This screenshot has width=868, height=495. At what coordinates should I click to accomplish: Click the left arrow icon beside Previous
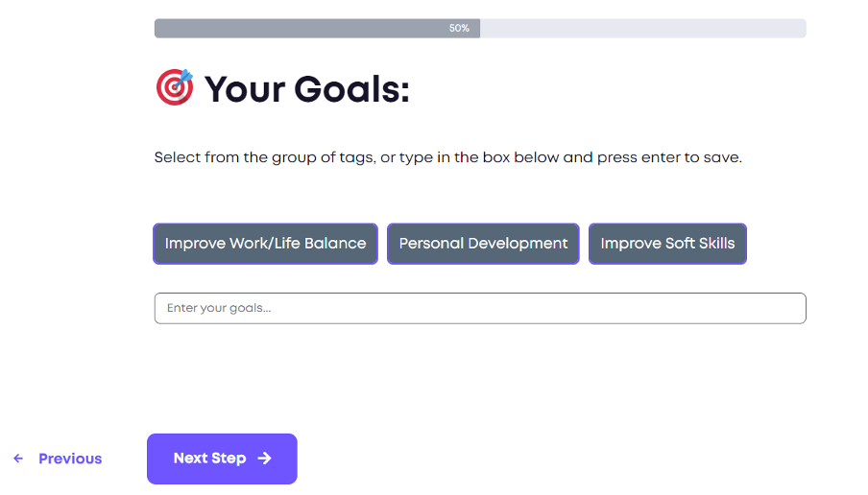pyautogui.click(x=18, y=459)
